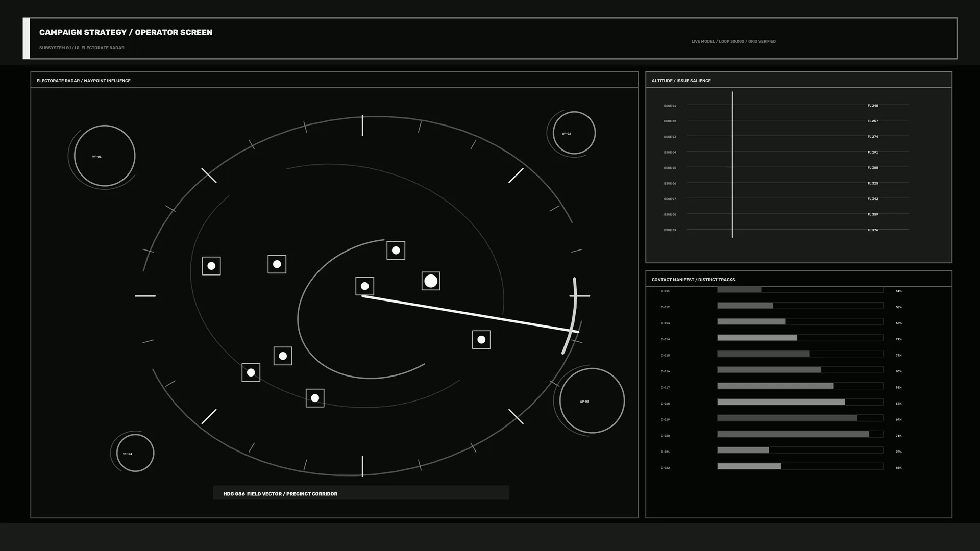Select the ISSUE 08 row label
The height and width of the screenshot is (551, 980).
[670, 215]
